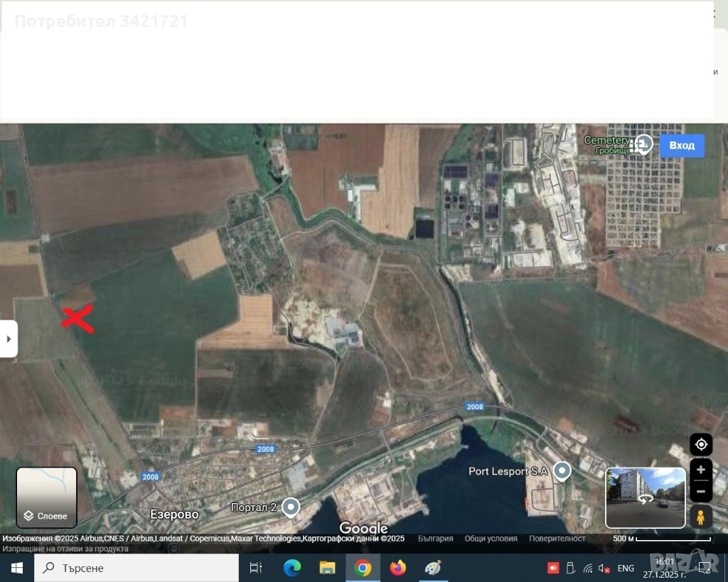Open the Windows Start menu
Image resolution: width=728 pixels, height=582 pixels.
coord(17,568)
